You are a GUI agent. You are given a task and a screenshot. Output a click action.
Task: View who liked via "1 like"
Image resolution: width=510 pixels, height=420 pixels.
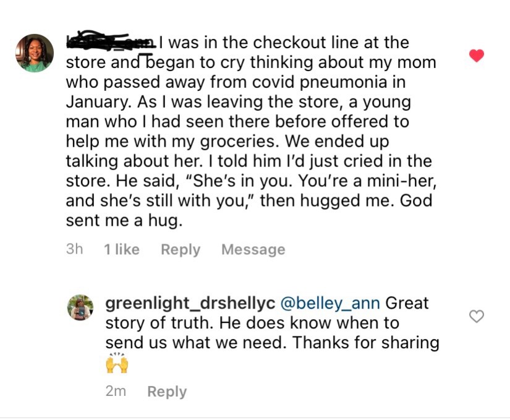tap(122, 249)
